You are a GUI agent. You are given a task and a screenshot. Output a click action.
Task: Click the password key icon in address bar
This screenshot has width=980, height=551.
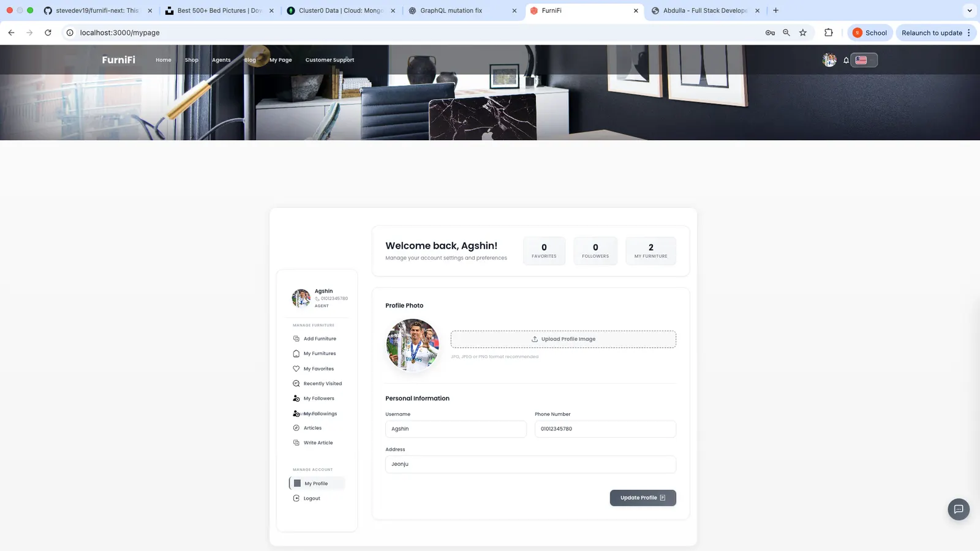[x=770, y=32]
